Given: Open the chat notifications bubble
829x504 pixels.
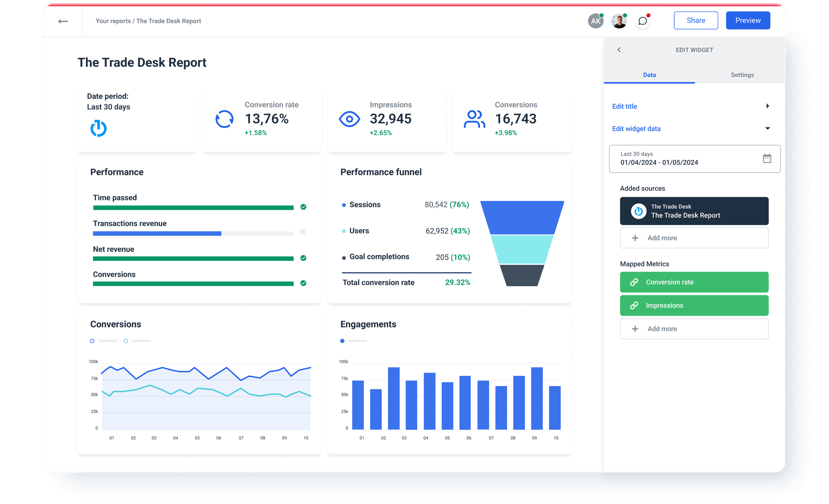Looking at the screenshot, I should tap(642, 21).
